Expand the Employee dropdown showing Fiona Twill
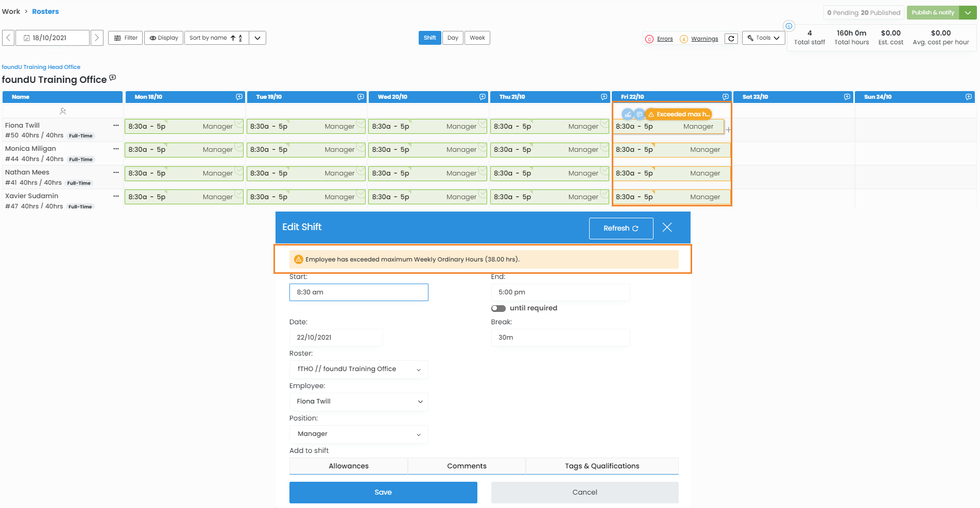 pos(358,401)
